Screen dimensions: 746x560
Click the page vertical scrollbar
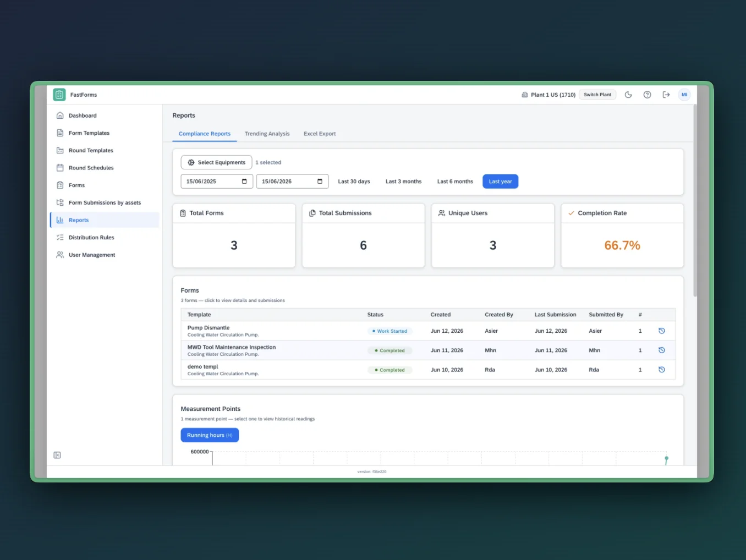[x=695, y=201]
